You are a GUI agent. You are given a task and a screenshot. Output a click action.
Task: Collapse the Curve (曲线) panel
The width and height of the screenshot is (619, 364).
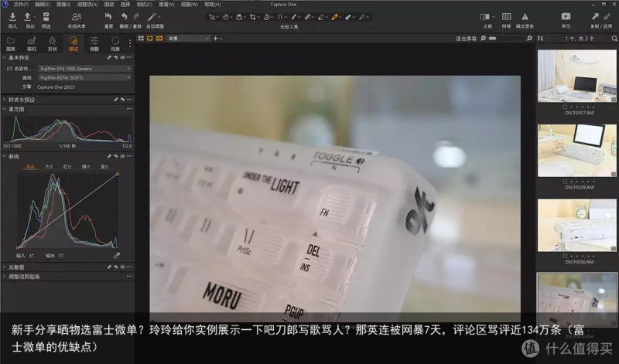(x=5, y=157)
